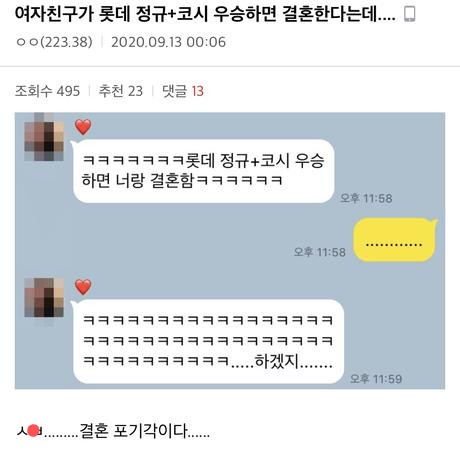Image resolution: width=460 pixels, height=476 pixels.
Task: Click the 댓글 13 comments count
Action: click(x=183, y=91)
